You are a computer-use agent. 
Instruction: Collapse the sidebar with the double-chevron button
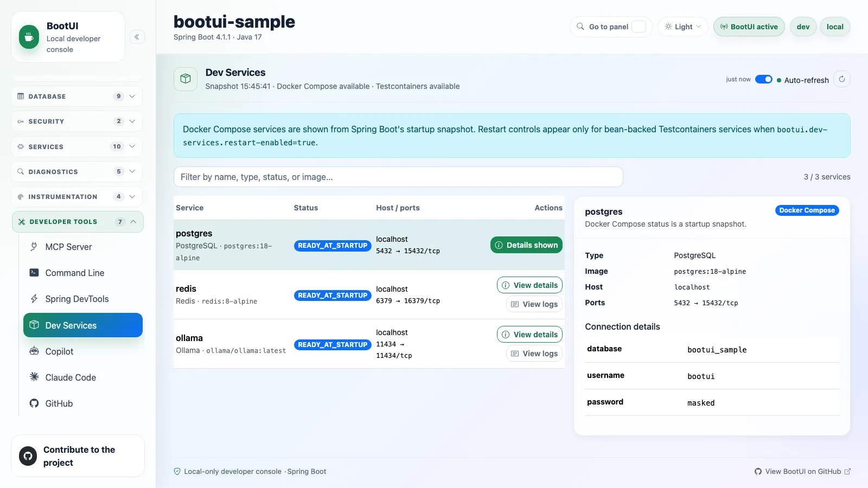(137, 37)
